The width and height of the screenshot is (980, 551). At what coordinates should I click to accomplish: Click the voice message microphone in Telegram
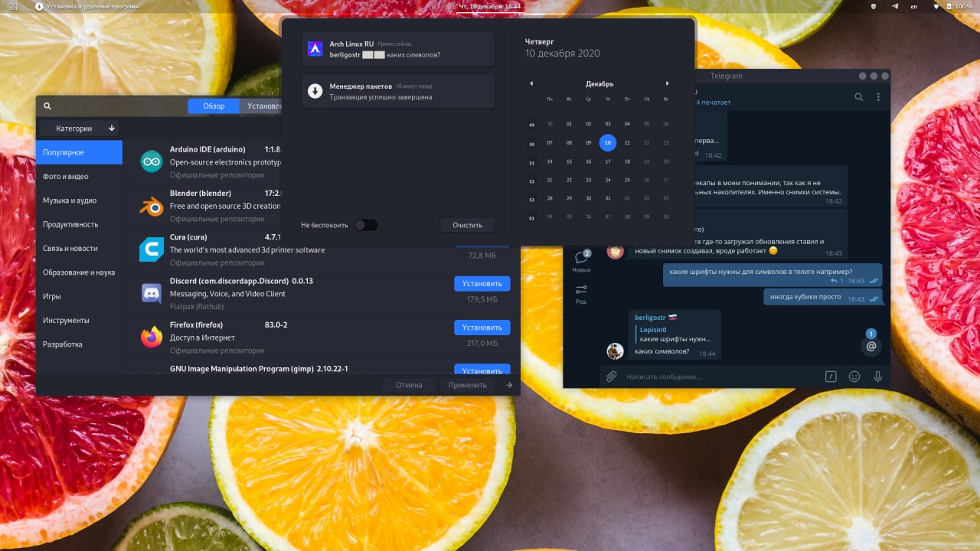pyautogui.click(x=877, y=377)
